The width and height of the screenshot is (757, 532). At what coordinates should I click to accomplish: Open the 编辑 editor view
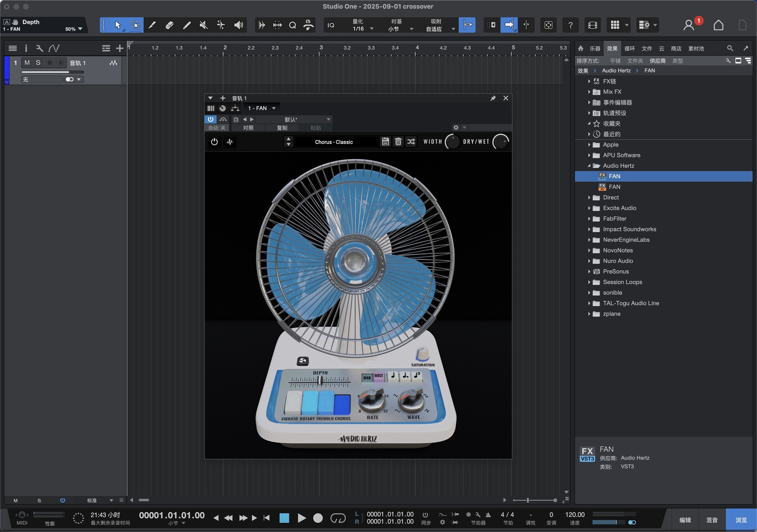685,520
